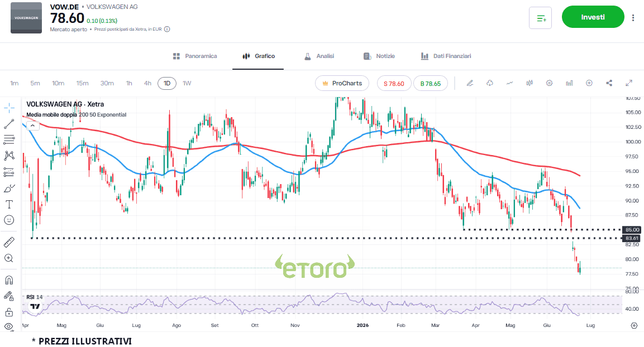Select the 1h timeframe

coord(129,83)
